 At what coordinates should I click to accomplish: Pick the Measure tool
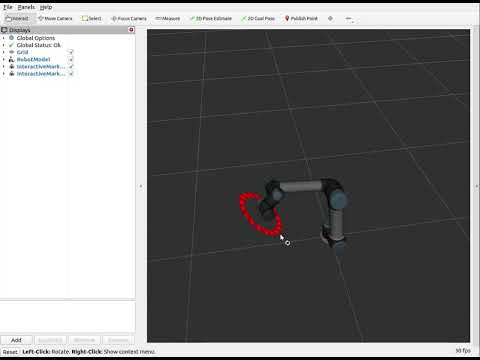point(168,19)
